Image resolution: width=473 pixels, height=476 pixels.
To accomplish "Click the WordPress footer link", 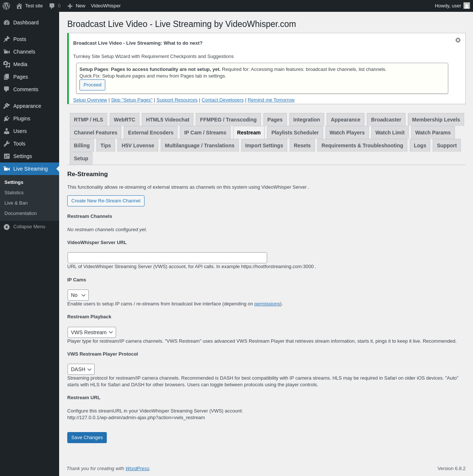I will click(137, 469).
